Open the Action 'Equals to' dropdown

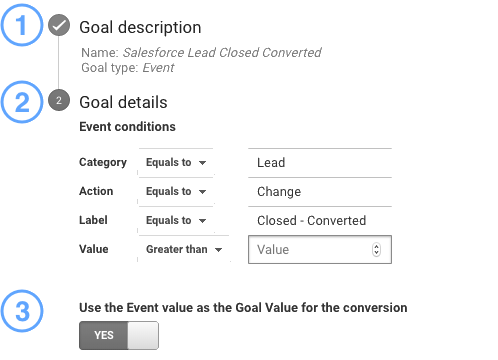coord(176,191)
